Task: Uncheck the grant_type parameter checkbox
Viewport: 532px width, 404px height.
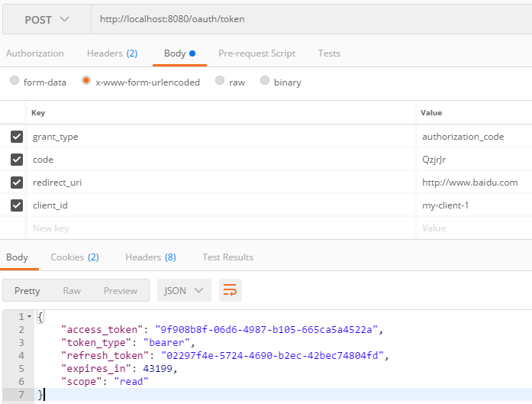Action: coord(16,137)
